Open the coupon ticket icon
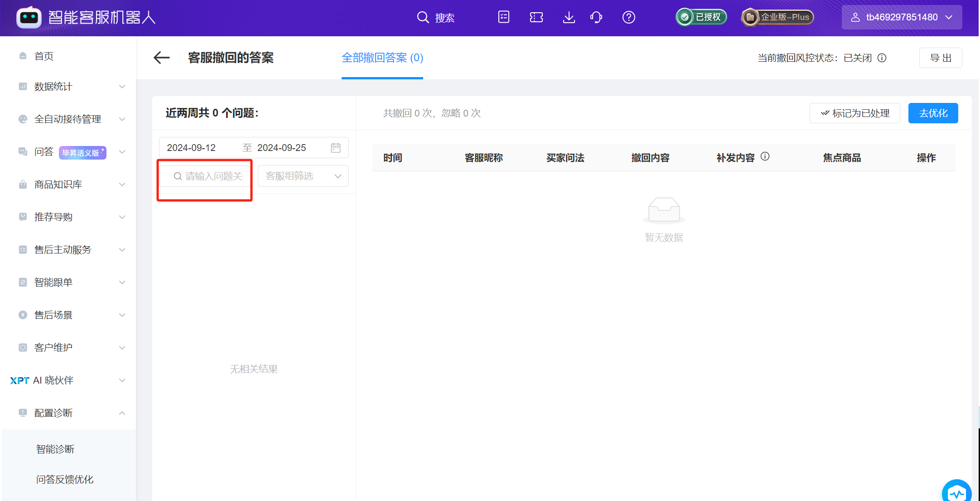 [x=536, y=17]
